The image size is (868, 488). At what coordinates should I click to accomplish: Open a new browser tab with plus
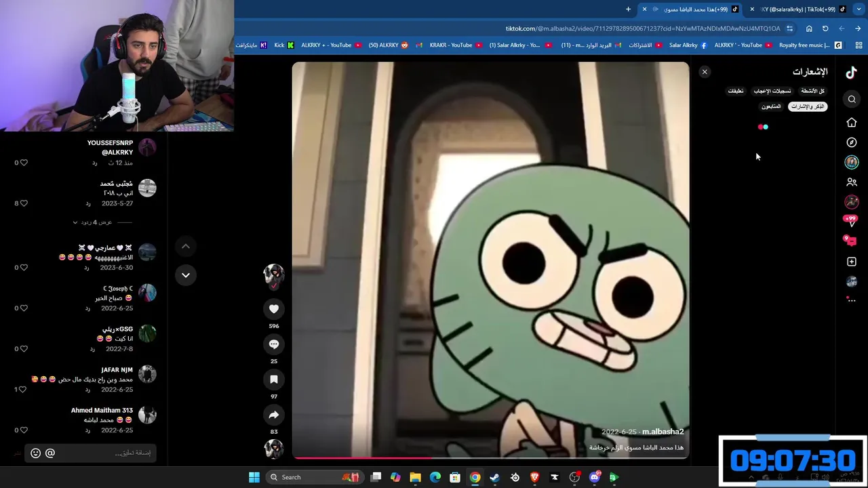tap(628, 9)
